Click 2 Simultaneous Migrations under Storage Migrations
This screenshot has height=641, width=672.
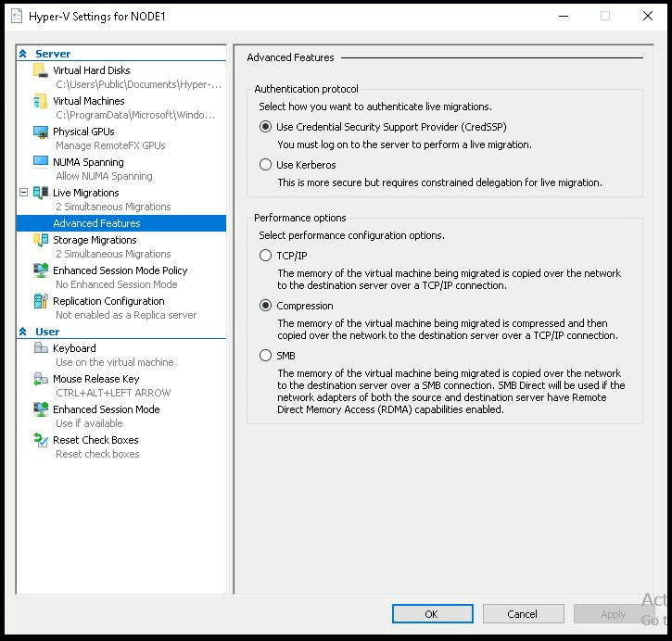tap(113, 254)
